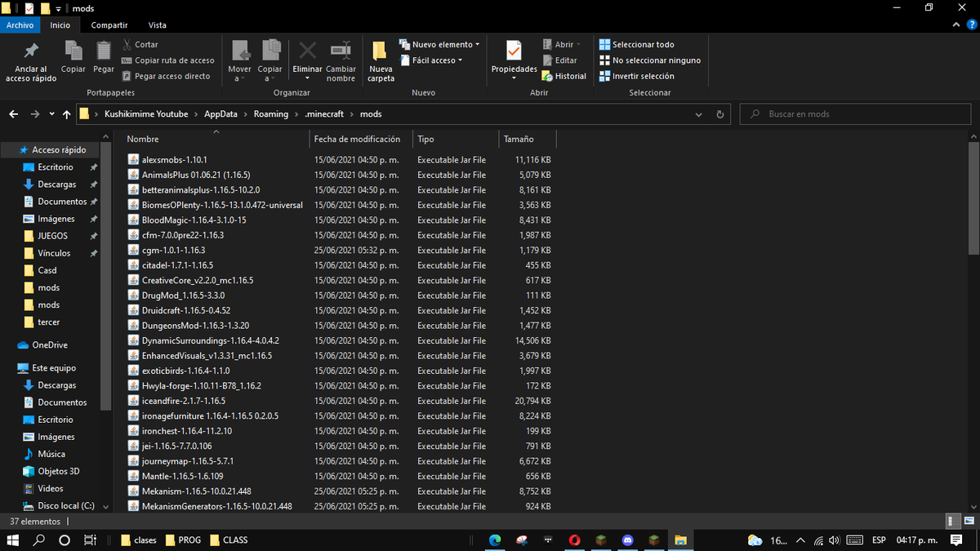Click the Abrir ribbon command
This screenshot has height=551, width=980.
pos(562,45)
